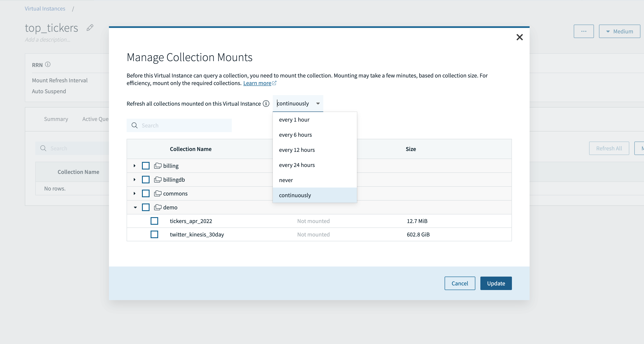The height and width of the screenshot is (344, 644).
Task: Click the info icon beside refresh setting
Action: point(266,103)
